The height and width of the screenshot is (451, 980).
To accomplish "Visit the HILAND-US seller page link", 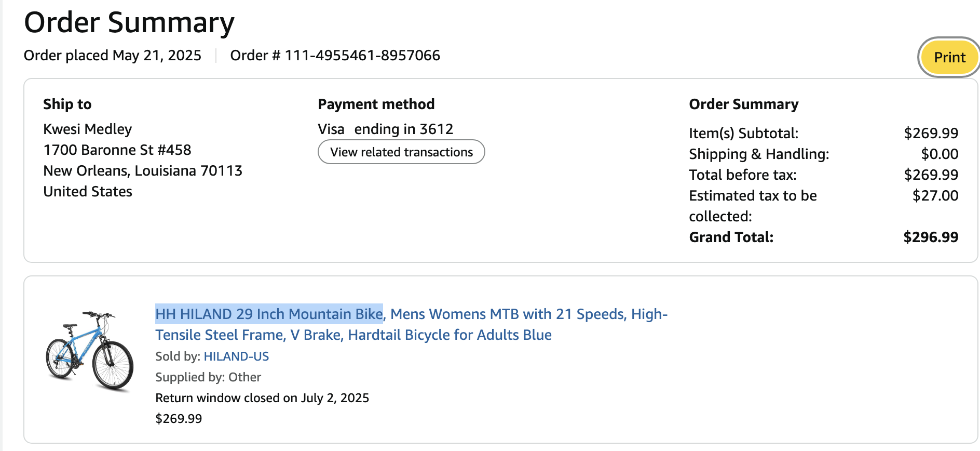I will (x=236, y=356).
